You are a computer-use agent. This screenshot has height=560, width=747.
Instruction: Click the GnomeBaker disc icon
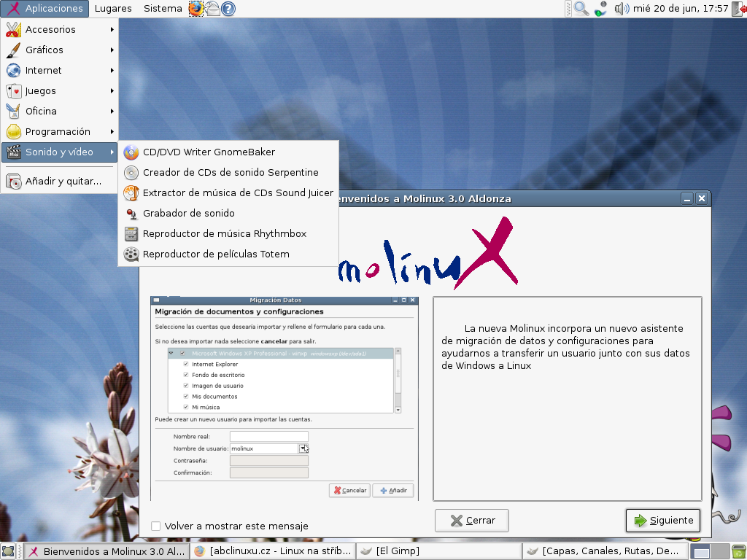131,152
